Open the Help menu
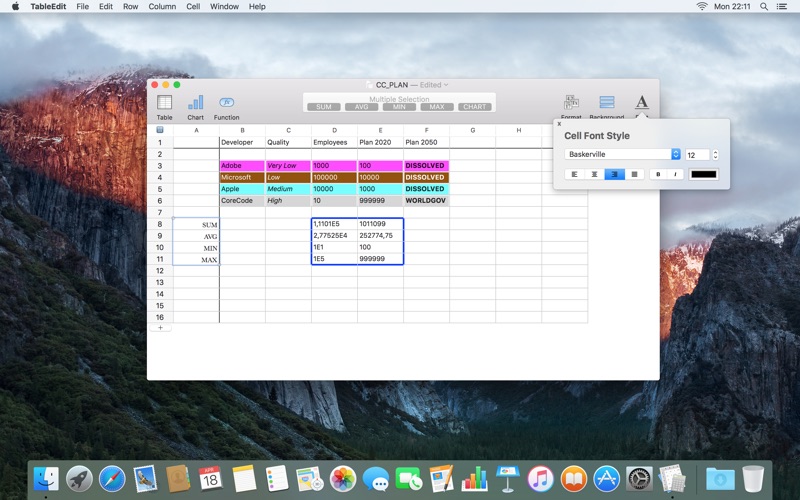 tap(257, 7)
